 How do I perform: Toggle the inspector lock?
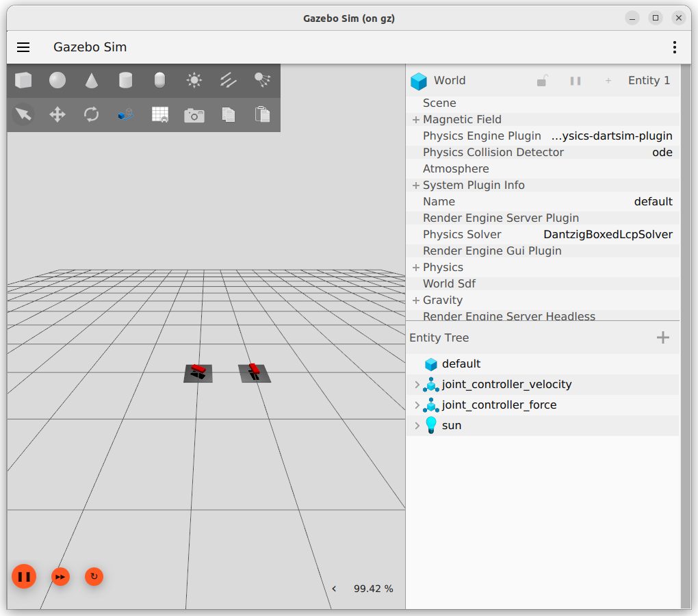tap(542, 81)
